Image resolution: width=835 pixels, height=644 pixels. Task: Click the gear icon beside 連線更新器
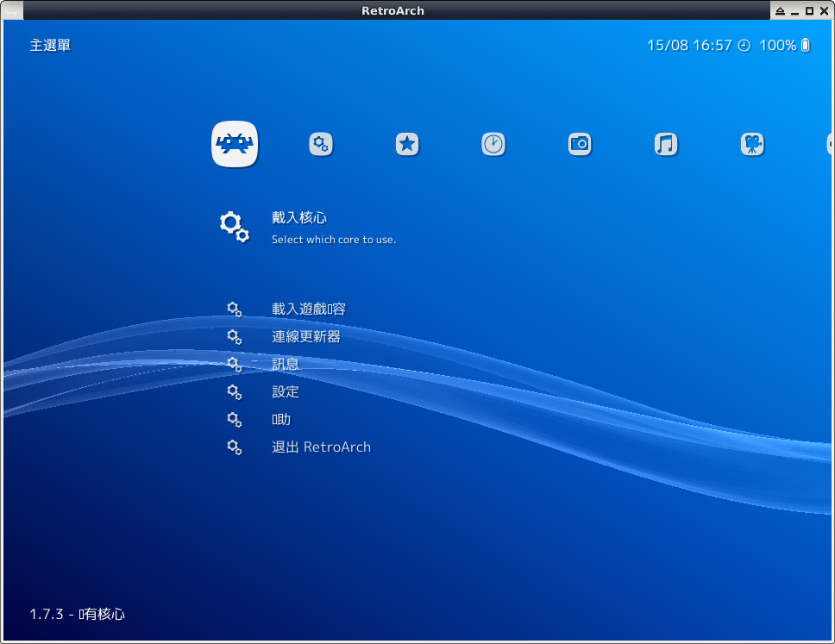click(235, 337)
